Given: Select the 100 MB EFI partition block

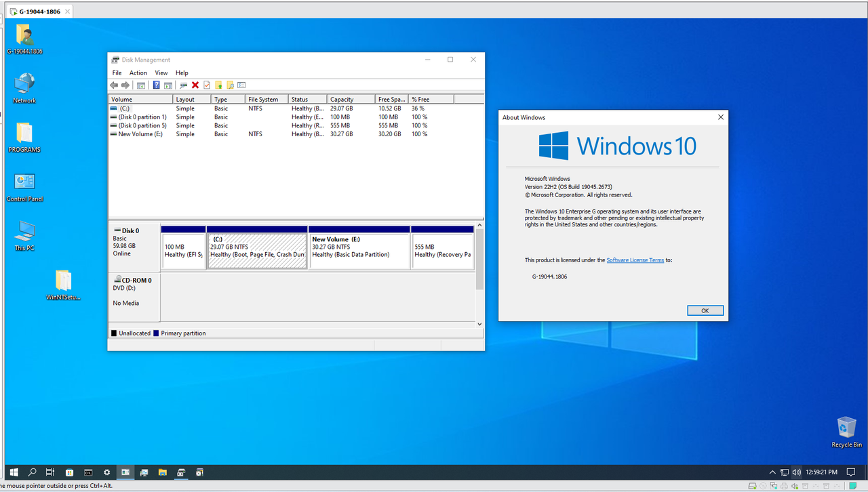Looking at the screenshot, I should click(184, 248).
